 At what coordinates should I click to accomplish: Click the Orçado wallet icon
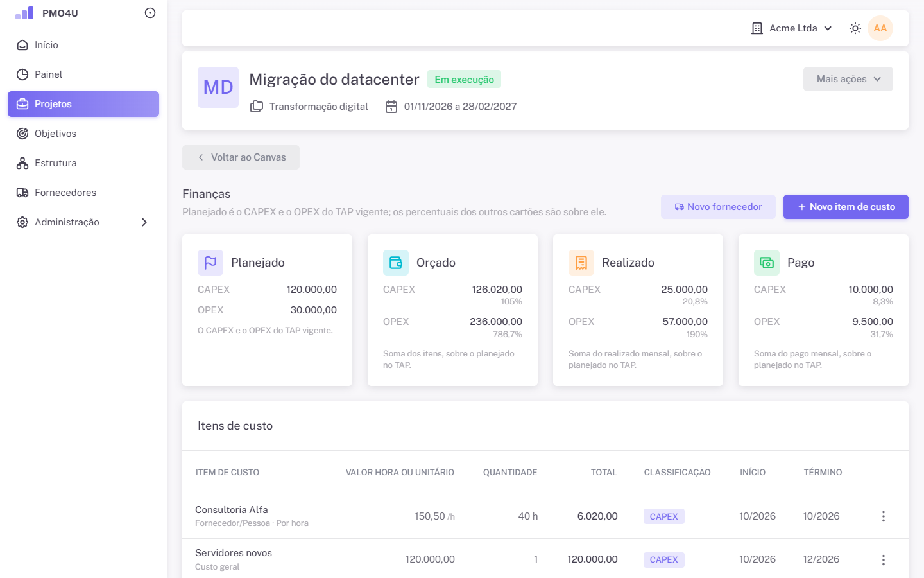click(396, 263)
